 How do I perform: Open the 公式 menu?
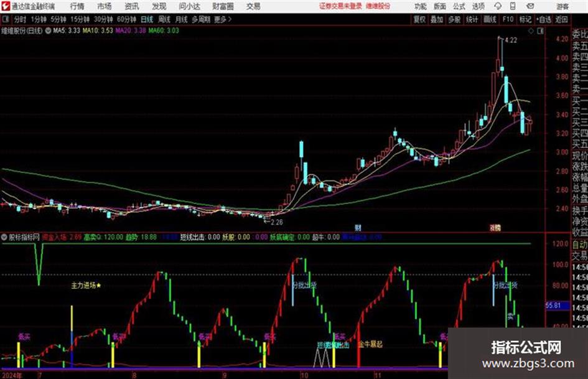tap(459, 6)
